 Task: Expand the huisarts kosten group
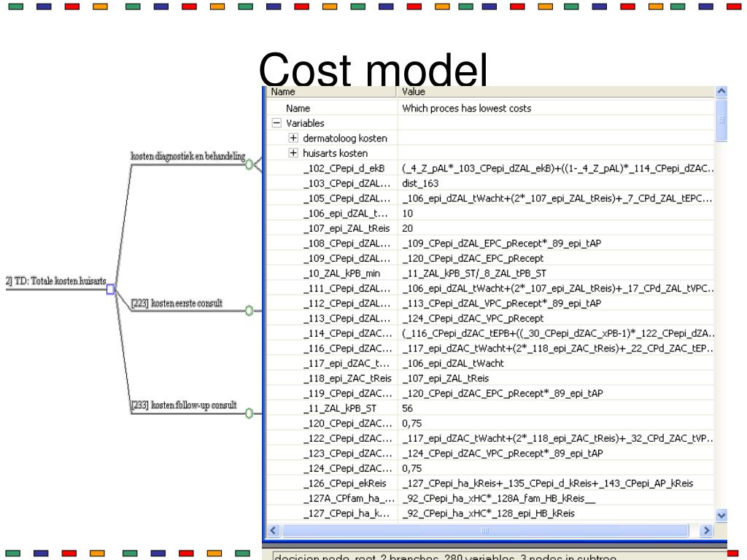point(293,153)
